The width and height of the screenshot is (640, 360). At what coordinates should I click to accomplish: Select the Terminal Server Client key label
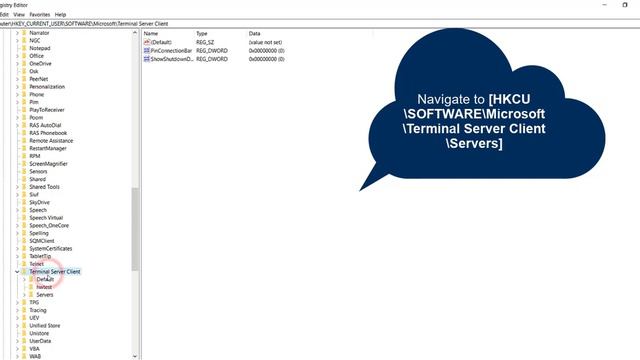(x=55, y=272)
